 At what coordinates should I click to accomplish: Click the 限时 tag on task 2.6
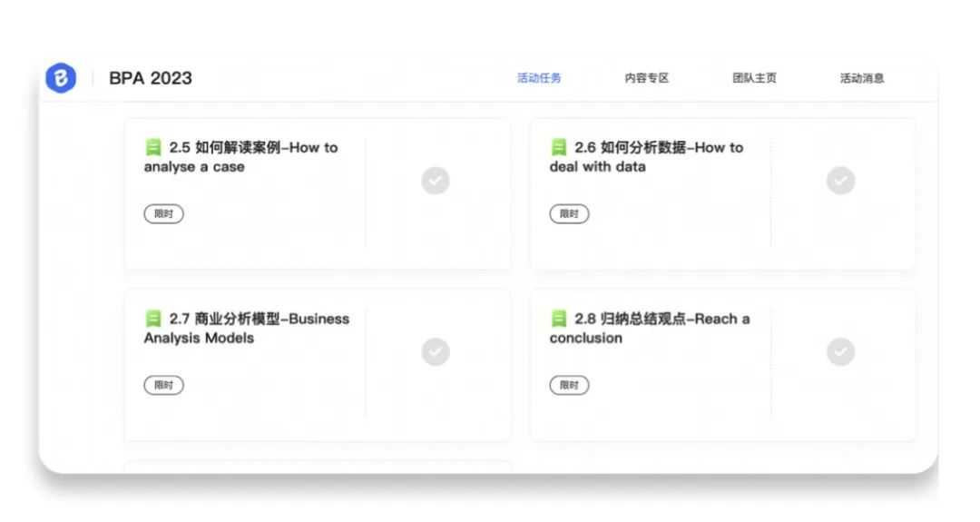569,214
